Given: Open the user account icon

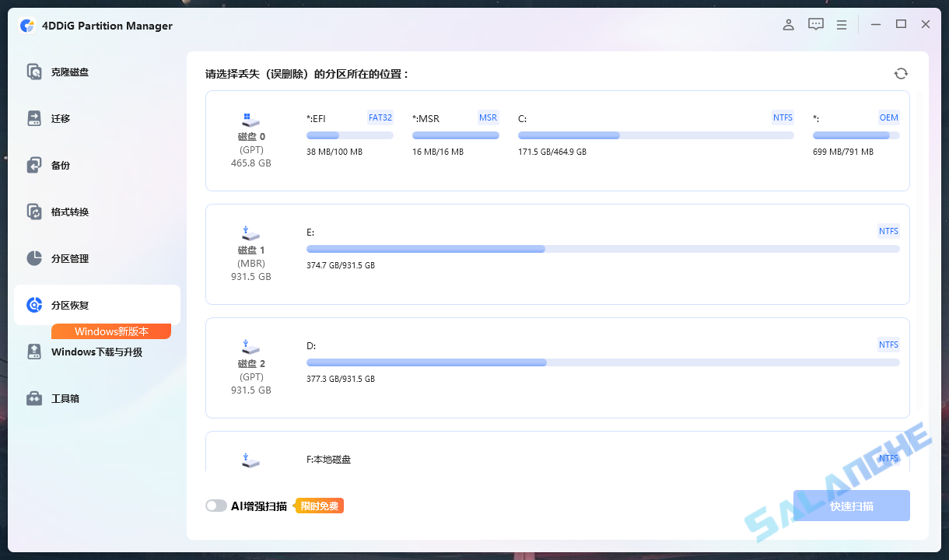Looking at the screenshot, I should coord(788,24).
